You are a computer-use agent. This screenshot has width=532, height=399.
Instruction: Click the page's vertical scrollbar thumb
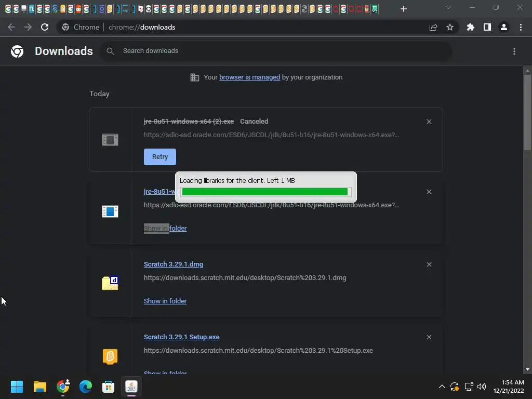point(527,112)
